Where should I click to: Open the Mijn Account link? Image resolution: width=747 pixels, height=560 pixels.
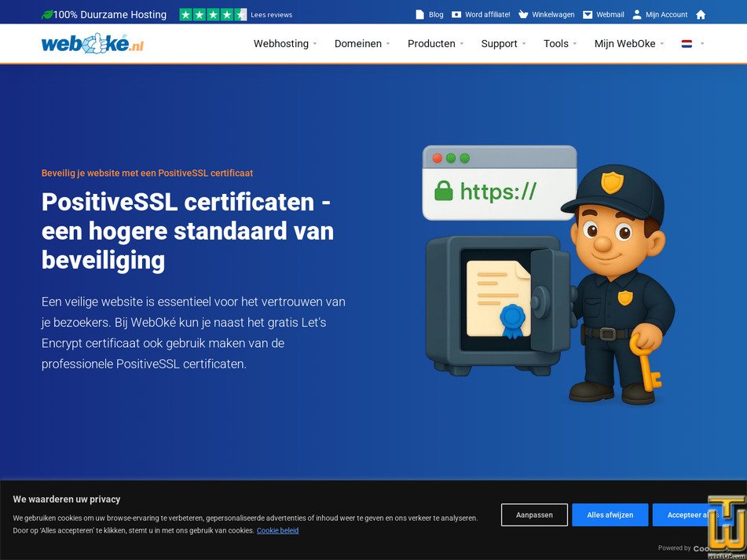click(667, 15)
